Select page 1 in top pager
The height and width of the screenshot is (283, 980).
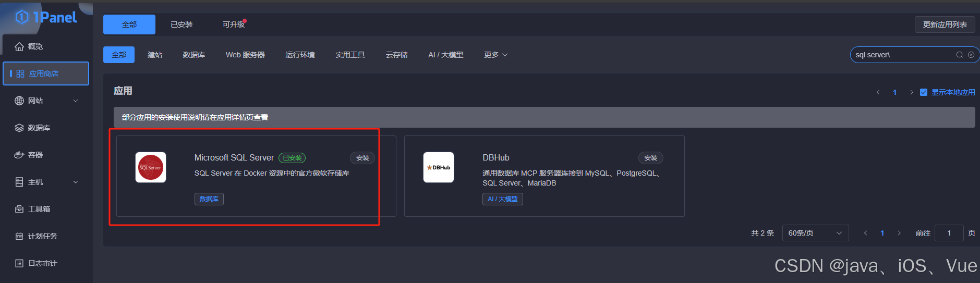click(895, 92)
